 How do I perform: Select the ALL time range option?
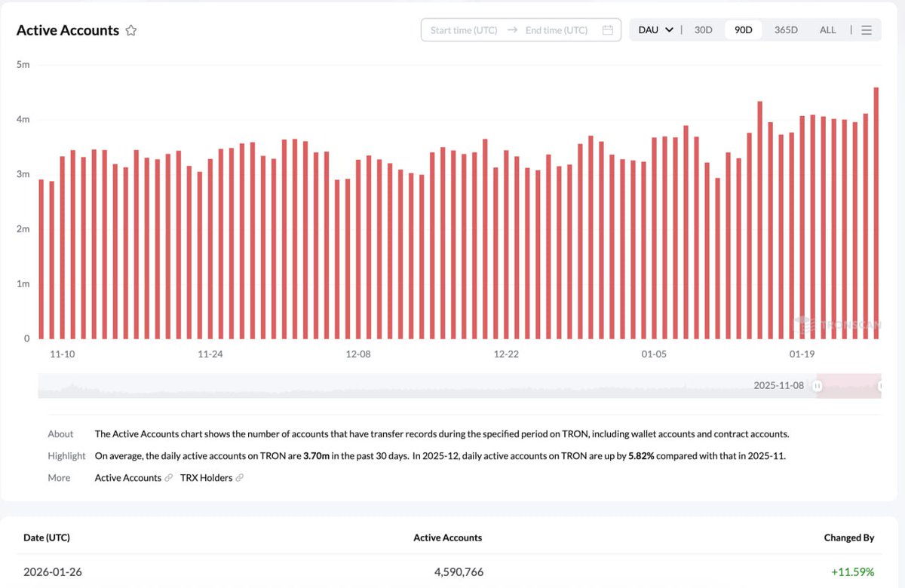pyautogui.click(x=827, y=29)
